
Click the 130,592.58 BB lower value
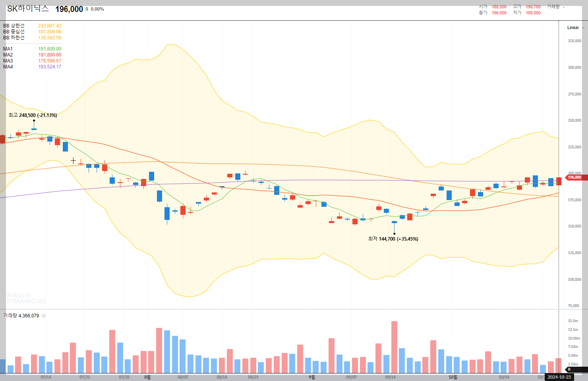[50, 38]
